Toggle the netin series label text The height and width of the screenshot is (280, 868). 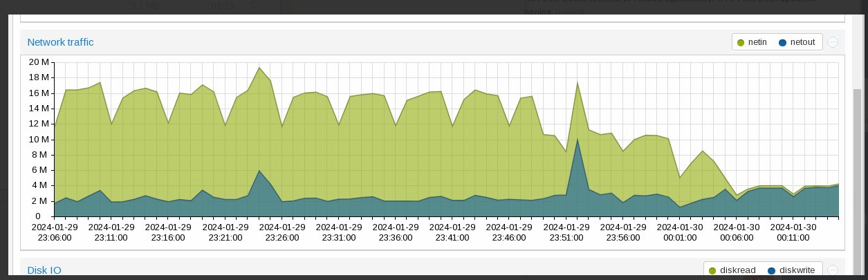click(x=757, y=42)
